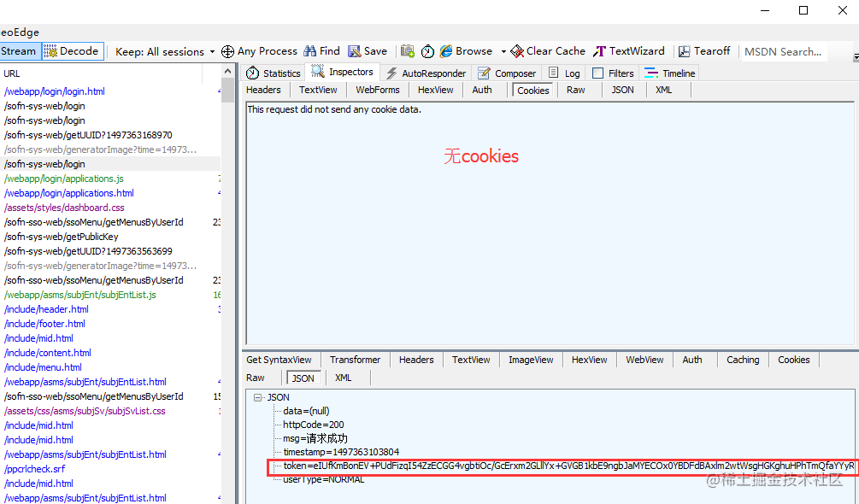
Task: Click the Browse Internet Explorer icon
Action: [446, 51]
